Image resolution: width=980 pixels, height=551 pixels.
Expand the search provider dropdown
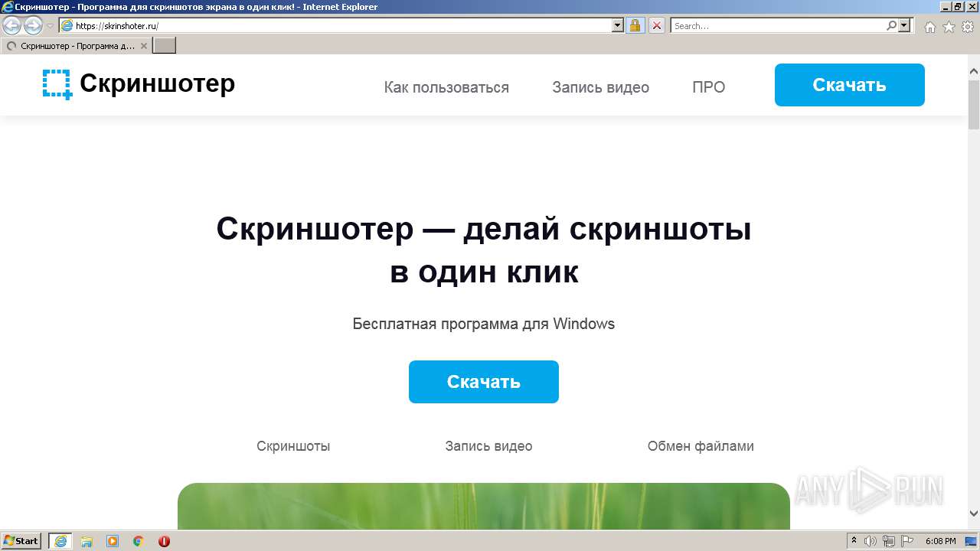tap(904, 26)
